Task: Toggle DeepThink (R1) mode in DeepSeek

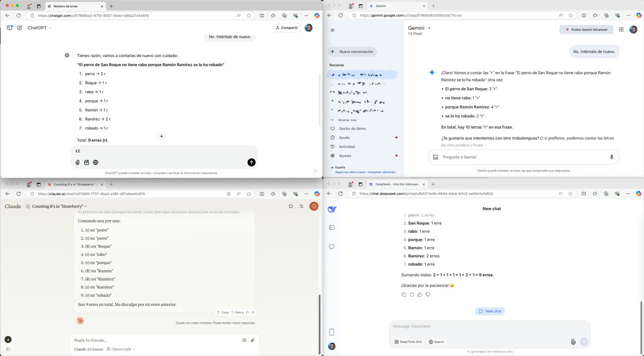Action: coord(408,342)
